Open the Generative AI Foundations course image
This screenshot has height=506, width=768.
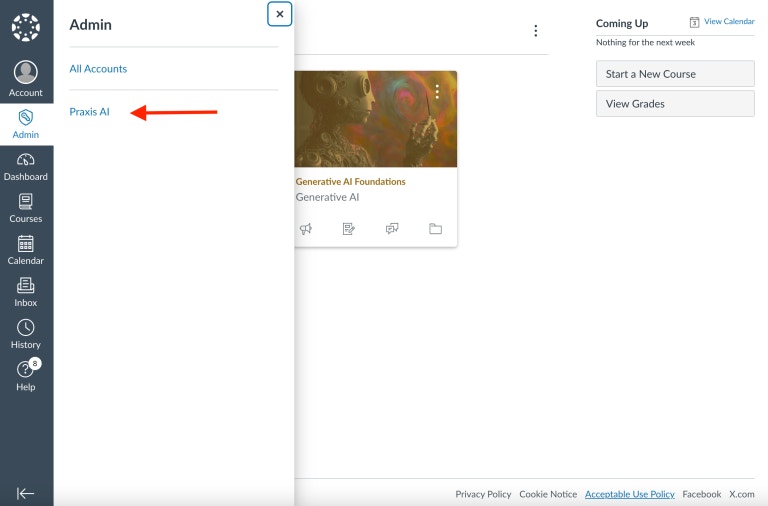pyautogui.click(x=375, y=119)
